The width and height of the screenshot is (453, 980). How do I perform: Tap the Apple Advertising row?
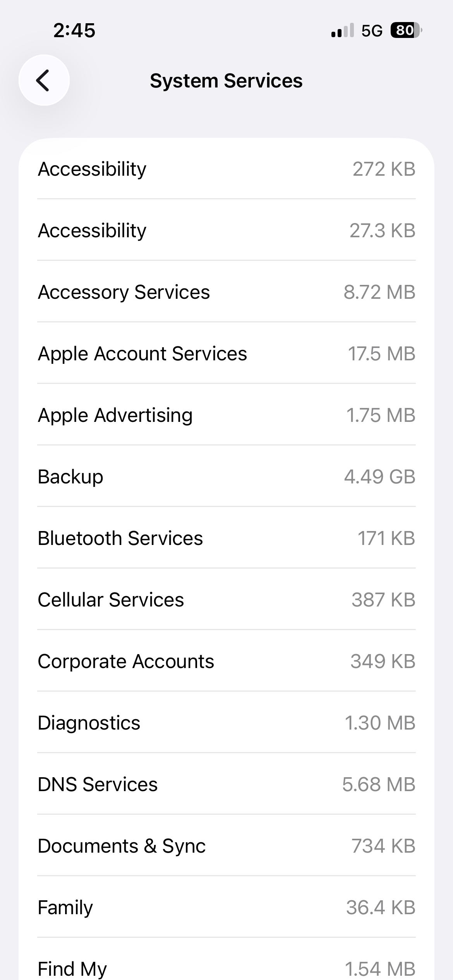226,415
